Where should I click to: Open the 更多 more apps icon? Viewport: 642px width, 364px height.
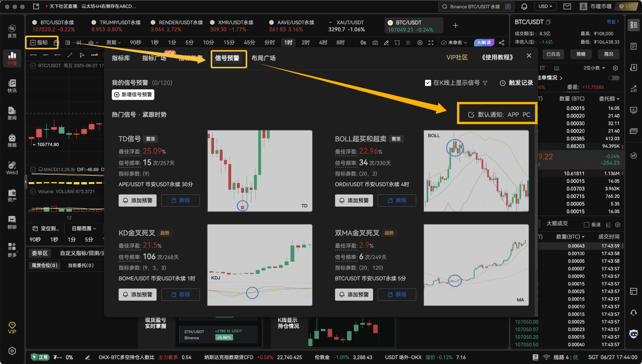(12, 250)
